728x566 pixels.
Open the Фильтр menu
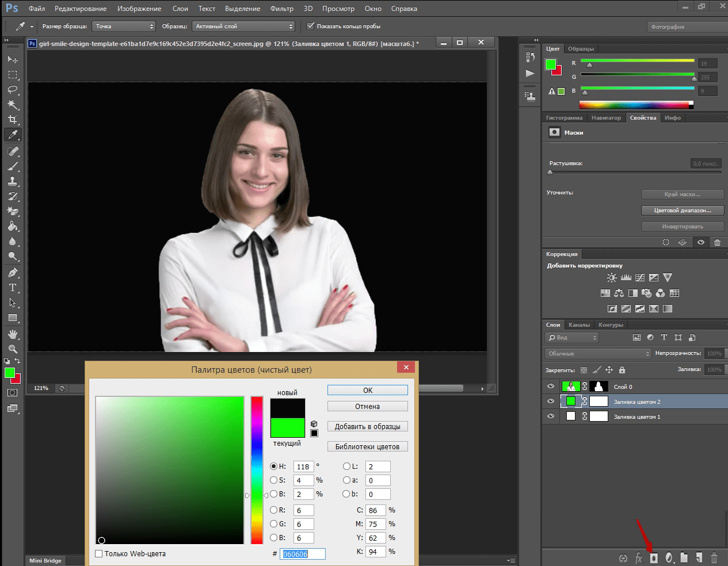click(281, 9)
